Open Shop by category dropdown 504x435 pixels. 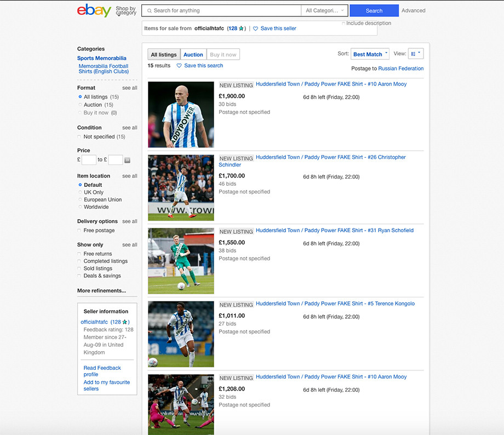[126, 10]
